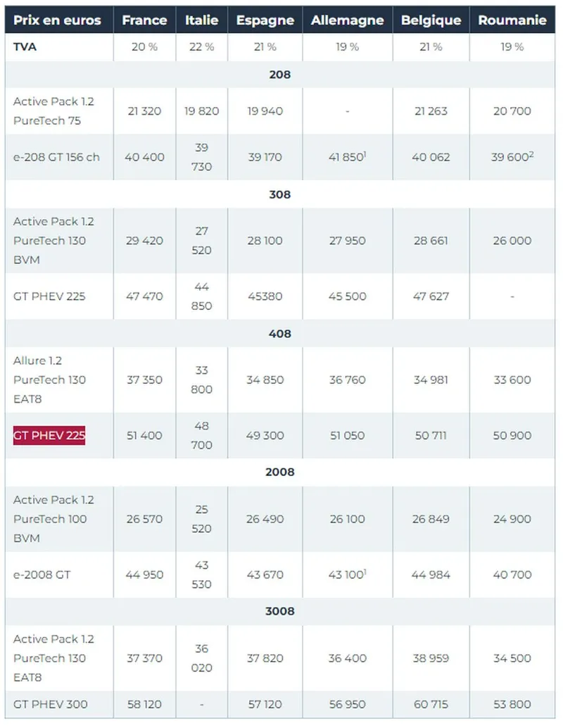Click the Allemagne column header

[347, 20]
